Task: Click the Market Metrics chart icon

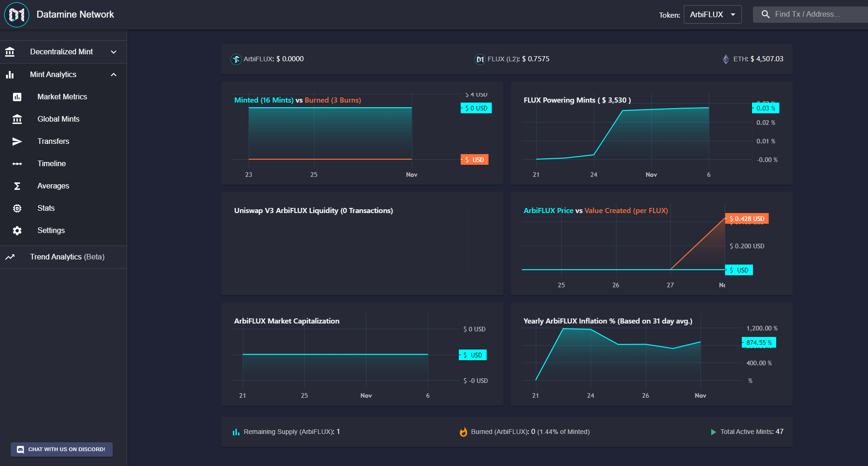Action: [x=17, y=97]
